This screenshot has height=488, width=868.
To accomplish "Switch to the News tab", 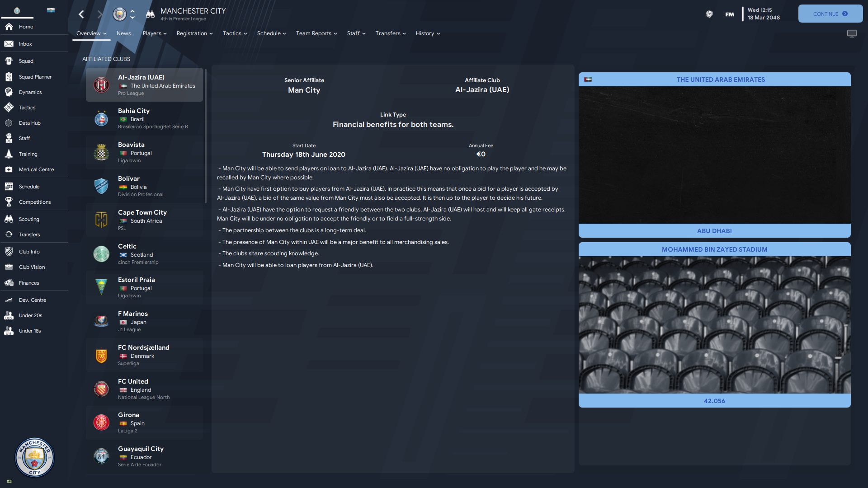I will click(x=123, y=33).
